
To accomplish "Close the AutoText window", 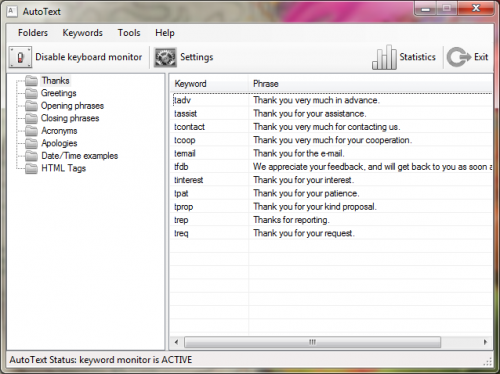I will click(x=476, y=9).
